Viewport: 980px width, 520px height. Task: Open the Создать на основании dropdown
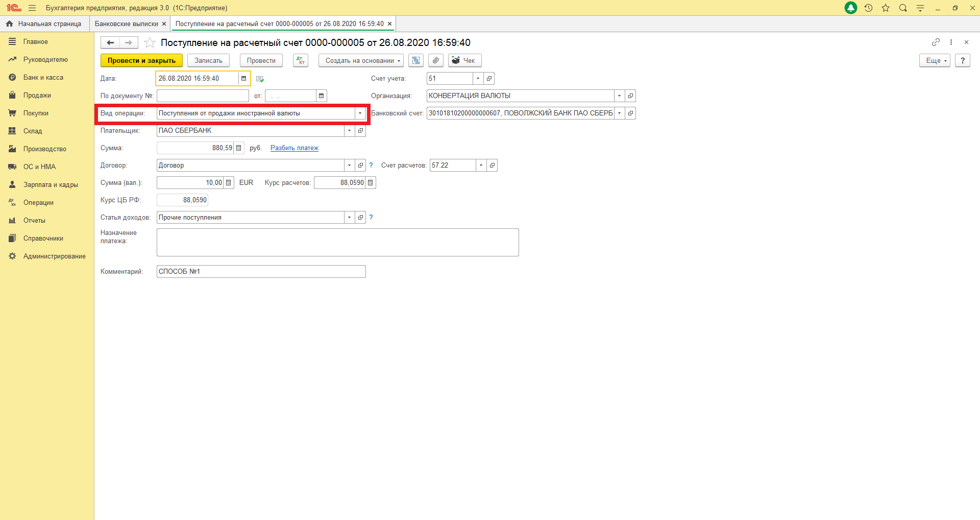(x=361, y=60)
